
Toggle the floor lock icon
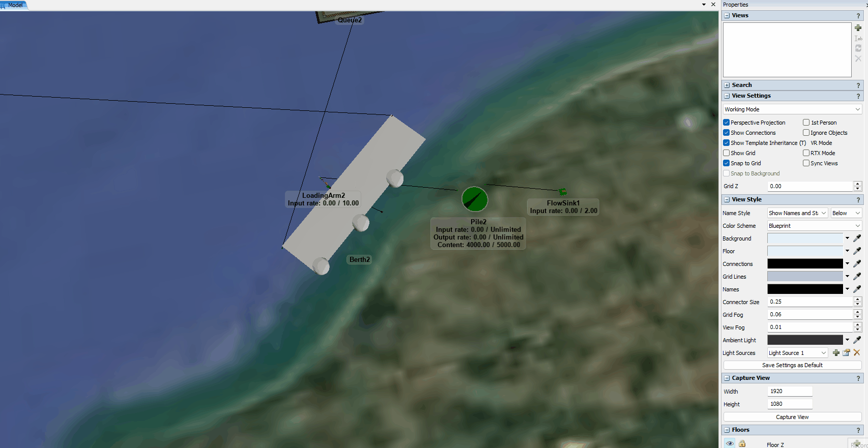coord(742,443)
